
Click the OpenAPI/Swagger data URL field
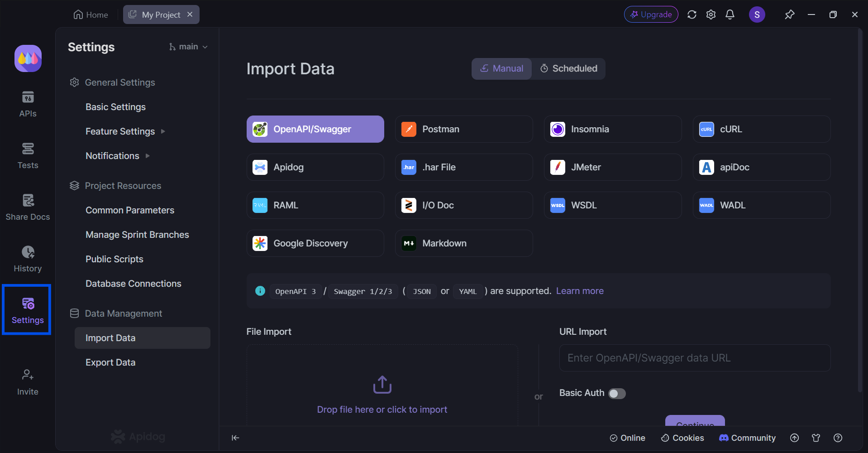point(695,358)
